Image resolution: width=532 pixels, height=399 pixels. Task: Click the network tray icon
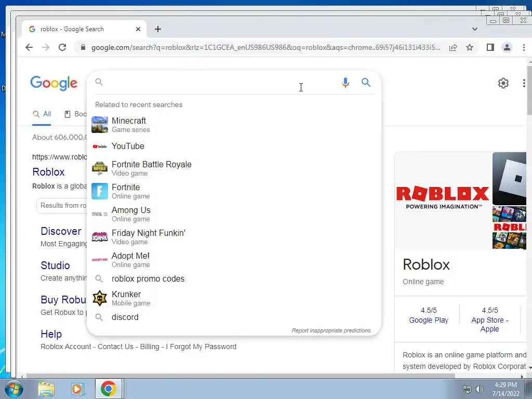[467, 389]
